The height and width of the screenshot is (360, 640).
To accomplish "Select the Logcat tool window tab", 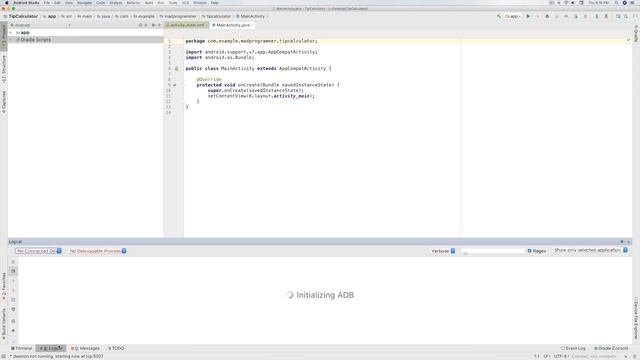I will 51,348.
